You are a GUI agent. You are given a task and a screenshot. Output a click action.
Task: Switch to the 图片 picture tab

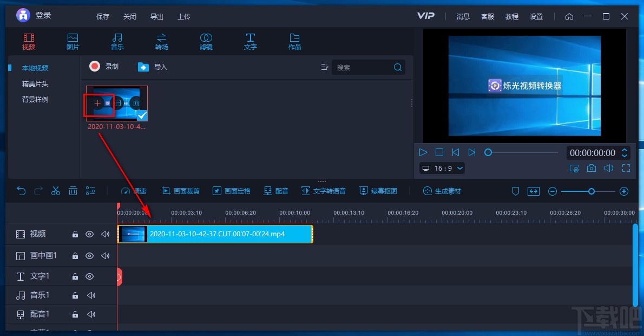point(73,42)
